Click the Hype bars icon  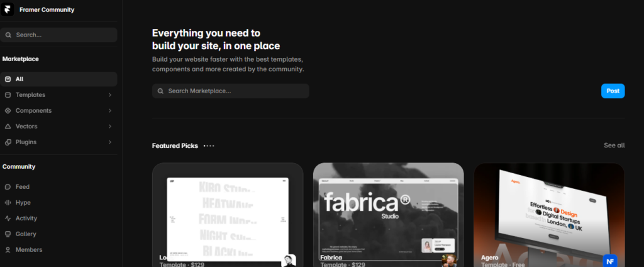8,202
